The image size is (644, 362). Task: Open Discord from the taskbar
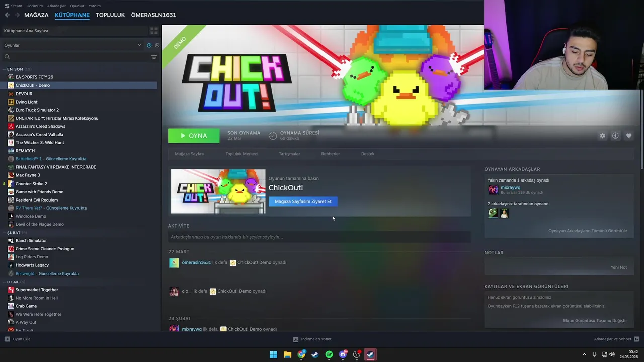pyautogui.click(x=343, y=354)
